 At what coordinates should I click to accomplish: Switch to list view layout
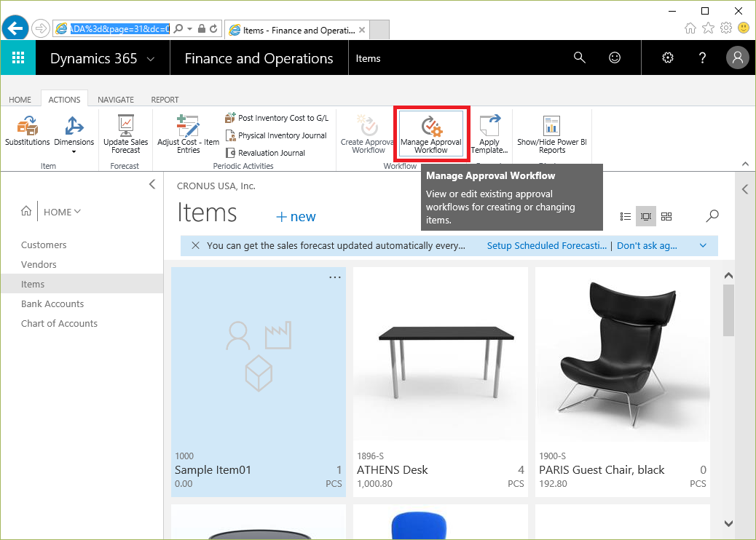pos(626,216)
